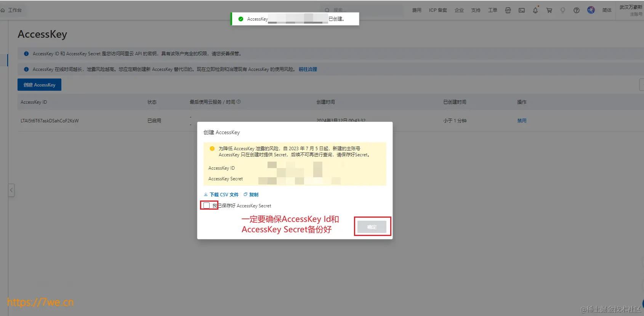Download the CSV file with 下载 CSV 文件
This screenshot has height=316, width=644.
click(221, 194)
